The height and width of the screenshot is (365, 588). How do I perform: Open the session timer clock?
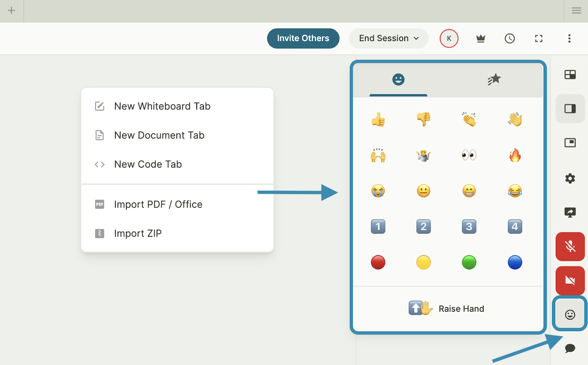[509, 39]
